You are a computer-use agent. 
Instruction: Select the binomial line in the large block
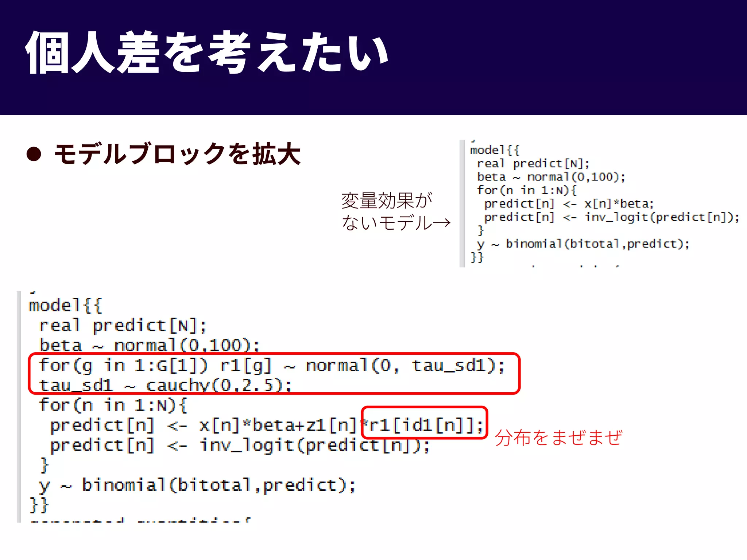point(197,485)
